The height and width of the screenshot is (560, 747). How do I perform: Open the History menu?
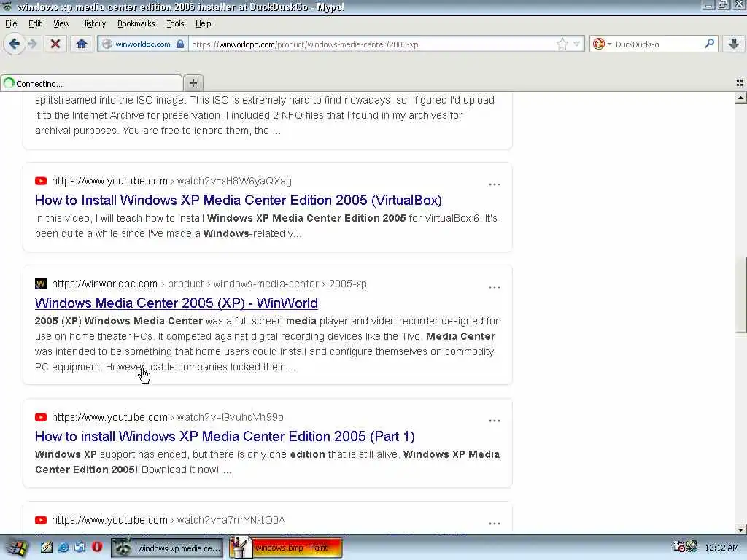tap(93, 23)
